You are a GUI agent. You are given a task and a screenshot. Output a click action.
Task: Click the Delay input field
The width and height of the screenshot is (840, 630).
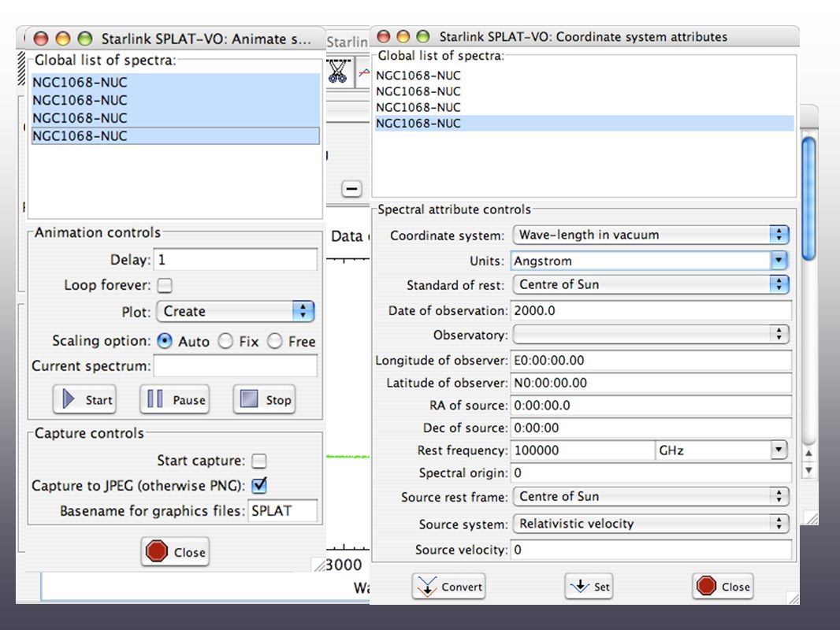(x=235, y=260)
